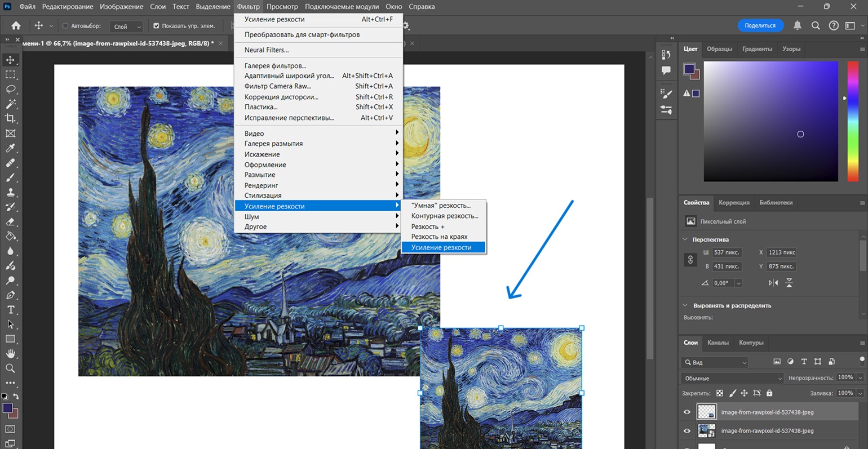Select the Crop tool
868x449 pixels.
pos(10,118)
